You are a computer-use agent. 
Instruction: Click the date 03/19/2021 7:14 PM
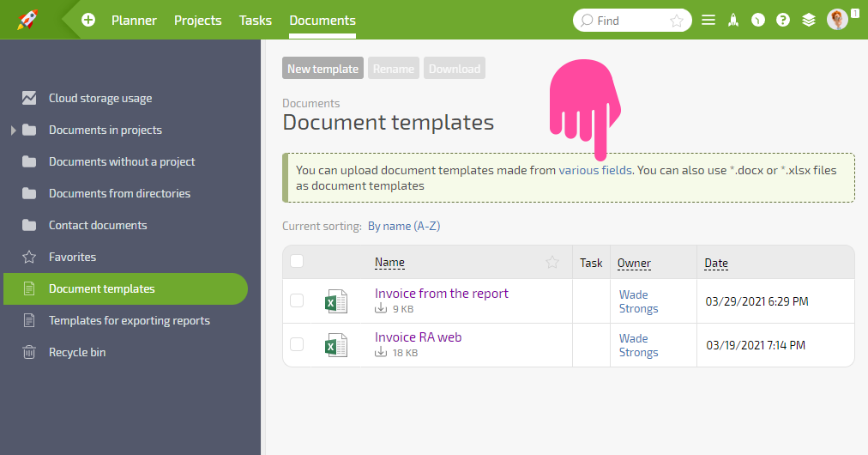756,345
